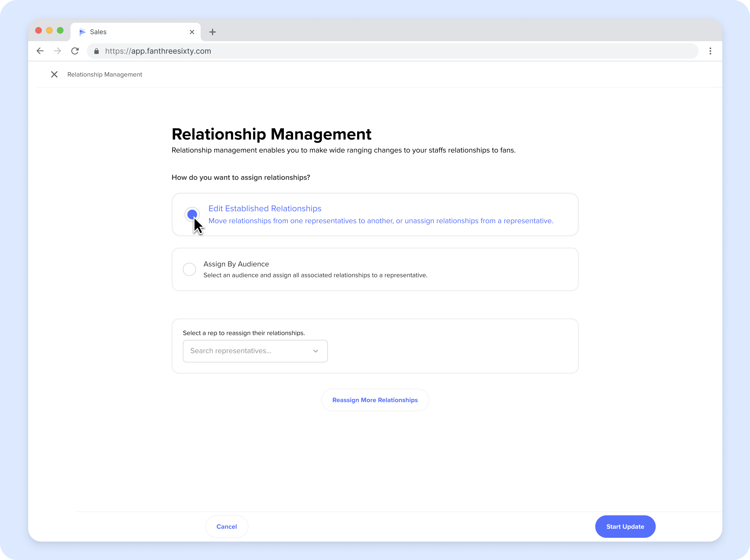
Task: Select Assign By Audience radio button
Action: coord(190,269)
